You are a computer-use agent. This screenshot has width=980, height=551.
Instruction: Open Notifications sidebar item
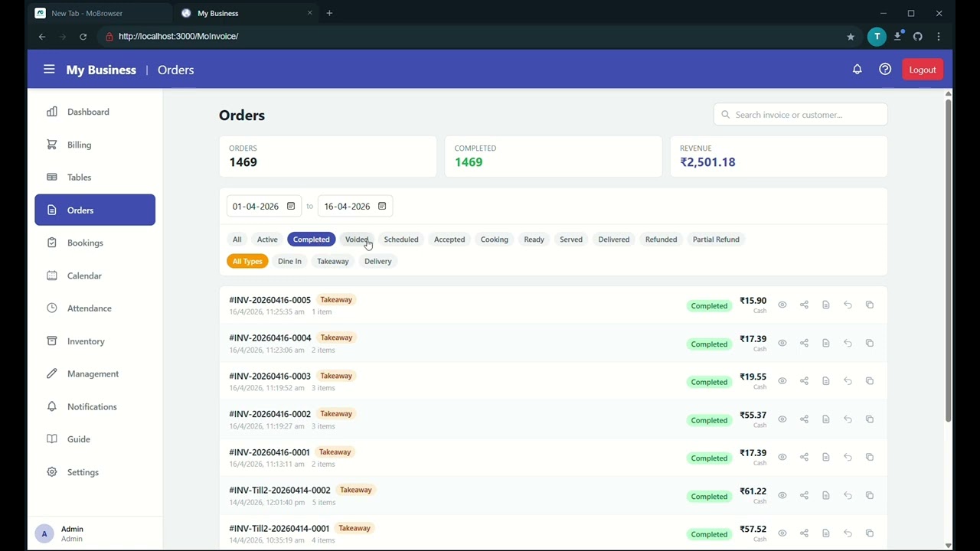[x=95, y=406]
